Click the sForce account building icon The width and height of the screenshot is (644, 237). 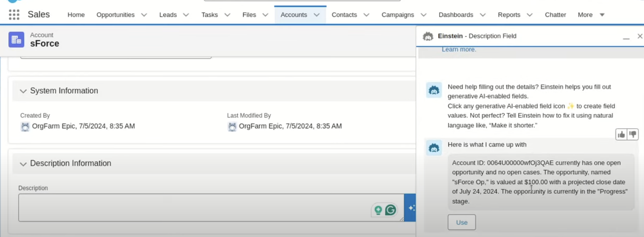(16, 40)
